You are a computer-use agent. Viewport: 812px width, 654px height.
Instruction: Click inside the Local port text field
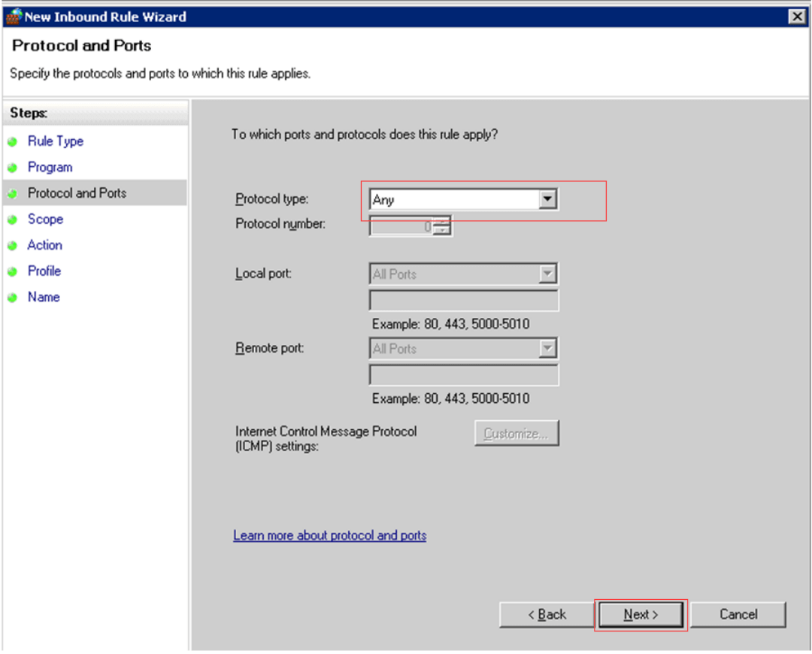point(462,300)
